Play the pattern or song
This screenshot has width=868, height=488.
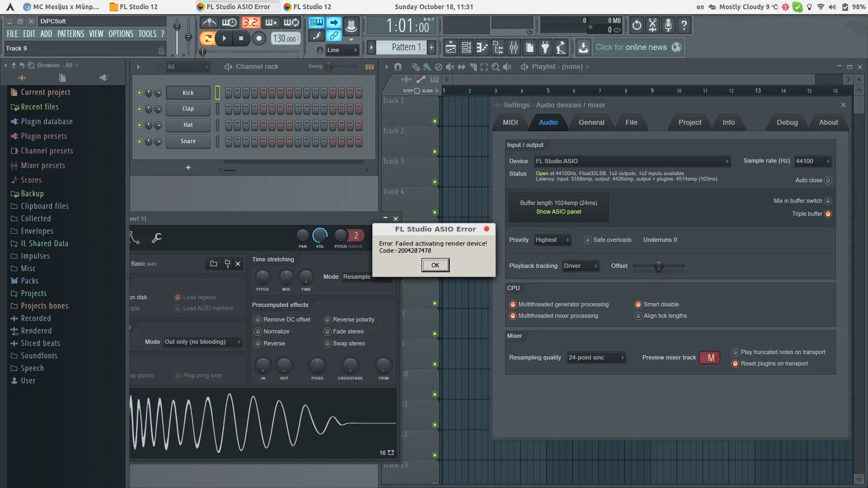click(224, 38)
